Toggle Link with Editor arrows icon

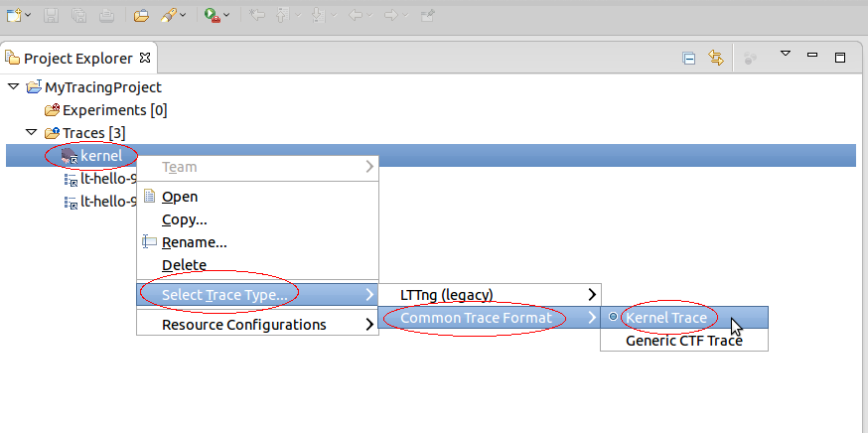715,58
